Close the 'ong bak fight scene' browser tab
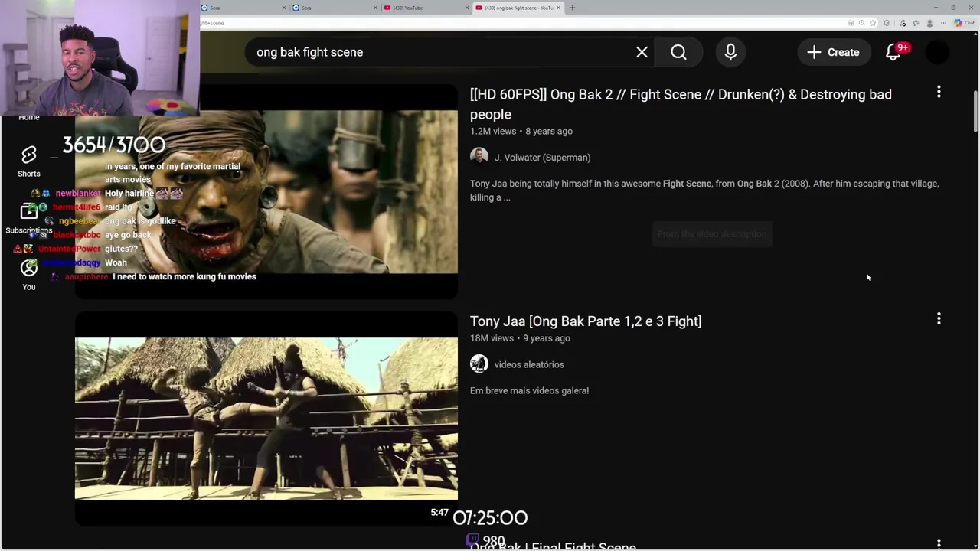 [x=558, y=8]
